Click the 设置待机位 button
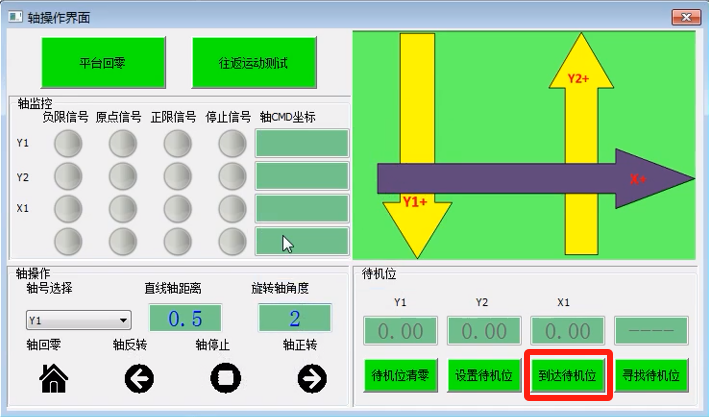This screenshot has height=417, width=709. 484,377
